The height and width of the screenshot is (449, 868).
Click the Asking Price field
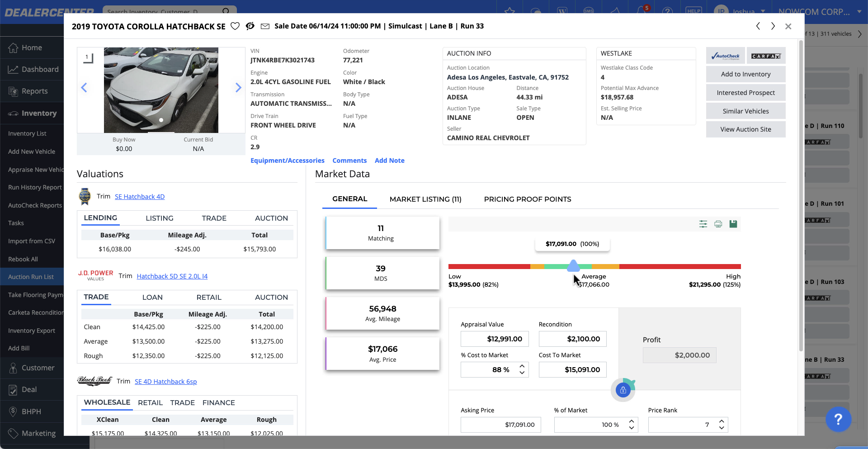tap(500, 425)
